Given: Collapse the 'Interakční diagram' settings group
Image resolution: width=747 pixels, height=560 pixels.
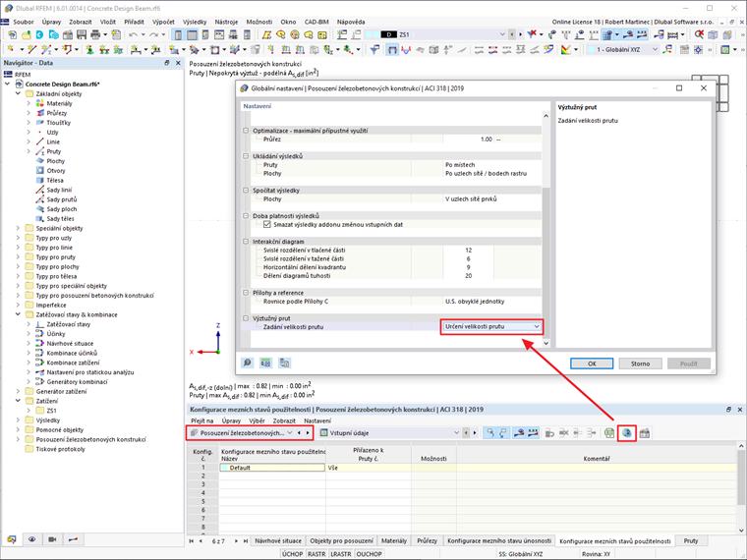Looking at the screenshot, I should [246, 242].
